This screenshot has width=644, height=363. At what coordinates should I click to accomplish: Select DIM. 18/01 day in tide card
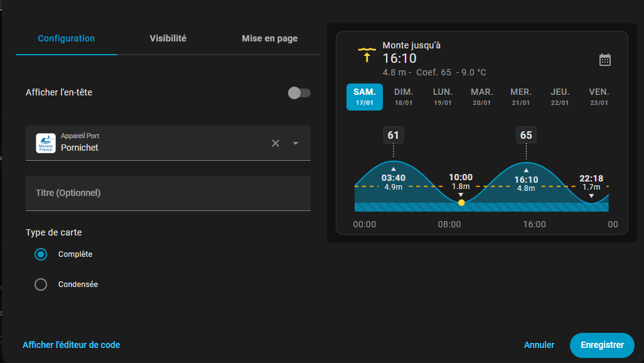click(403, 97)
